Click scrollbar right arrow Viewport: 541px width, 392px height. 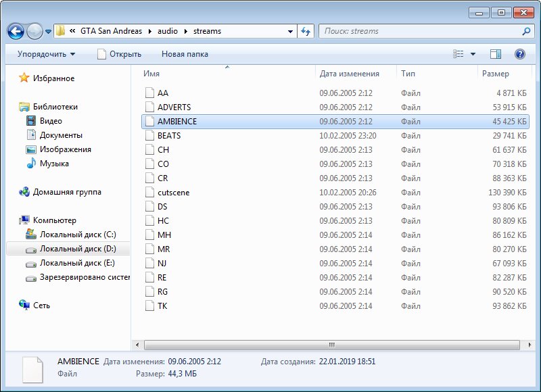(x=530, y=345)
